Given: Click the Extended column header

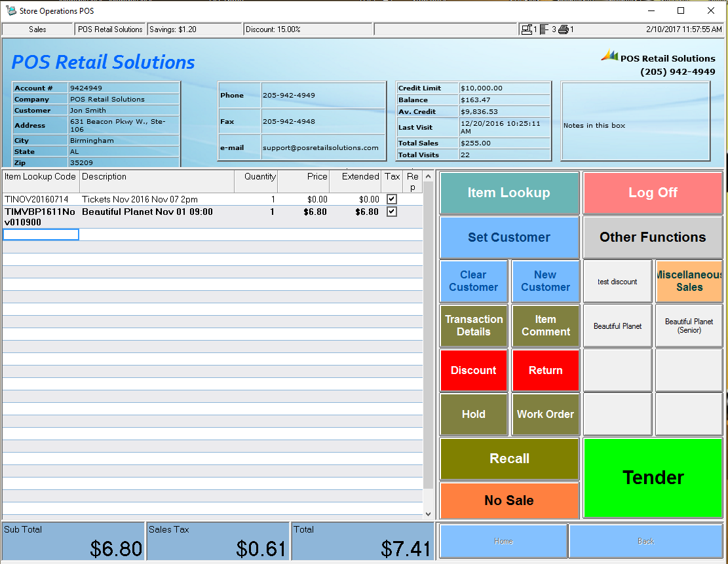Looking at the screenshot, I should point(356,181).
